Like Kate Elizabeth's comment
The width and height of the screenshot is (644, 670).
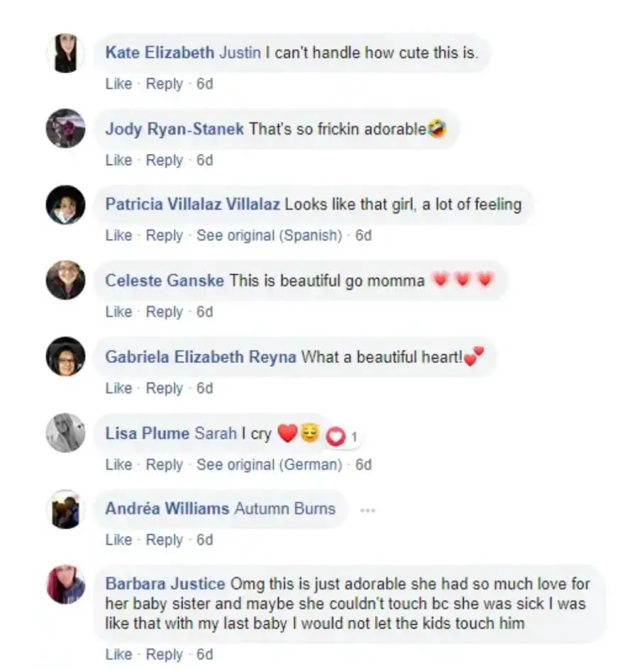point(119,84)
